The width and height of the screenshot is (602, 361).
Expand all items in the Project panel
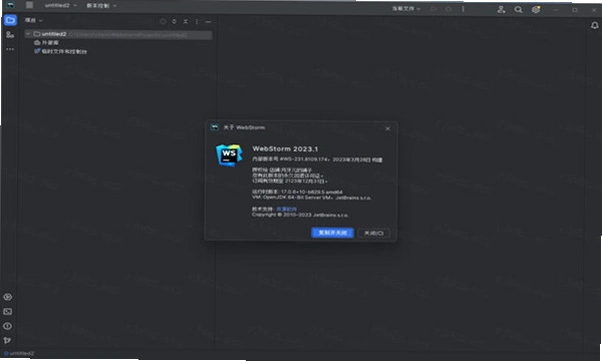click(174, 22)
